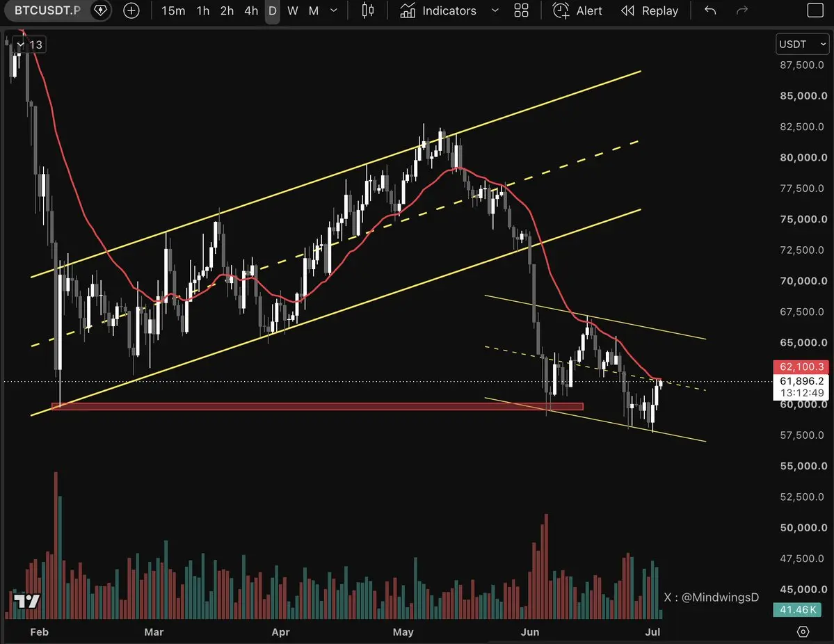
Task: Open chart settings gear icon
Action: point(803,631)
